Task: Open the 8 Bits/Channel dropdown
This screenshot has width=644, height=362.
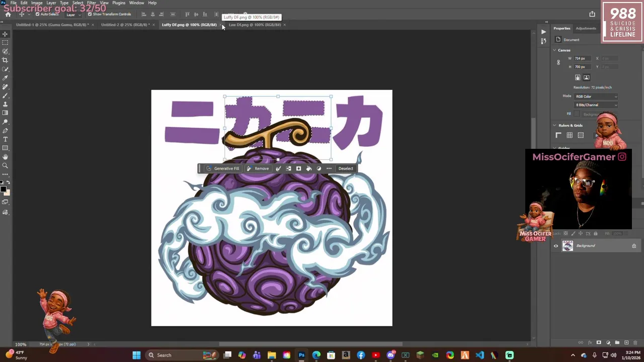Action: (x=596, y=105)
